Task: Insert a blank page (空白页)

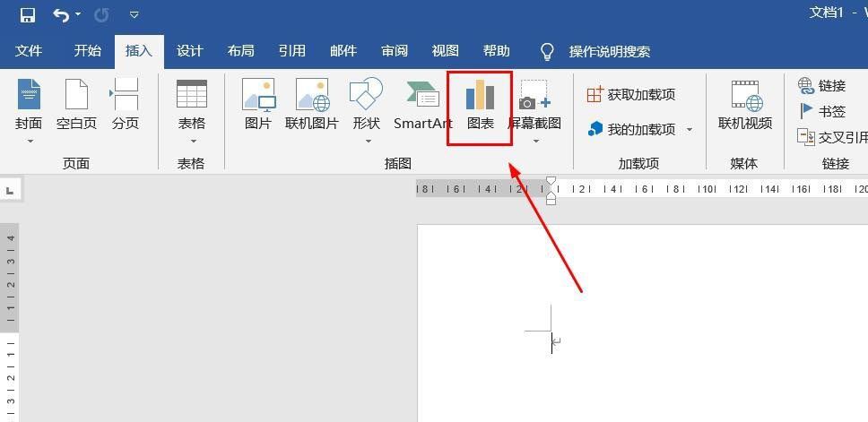Action: coord(76,106)
